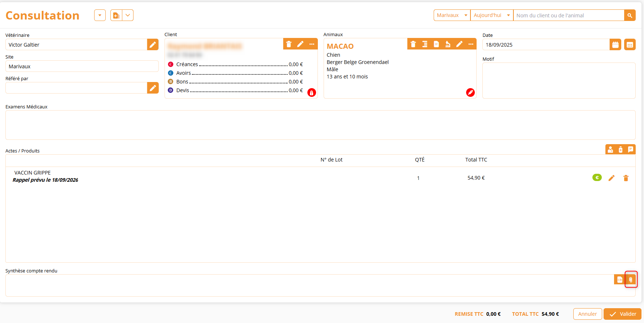This screenshot has width=644, height=323.
Task: Click the red lock badge in the Client panel
Action: pos(312,92)
